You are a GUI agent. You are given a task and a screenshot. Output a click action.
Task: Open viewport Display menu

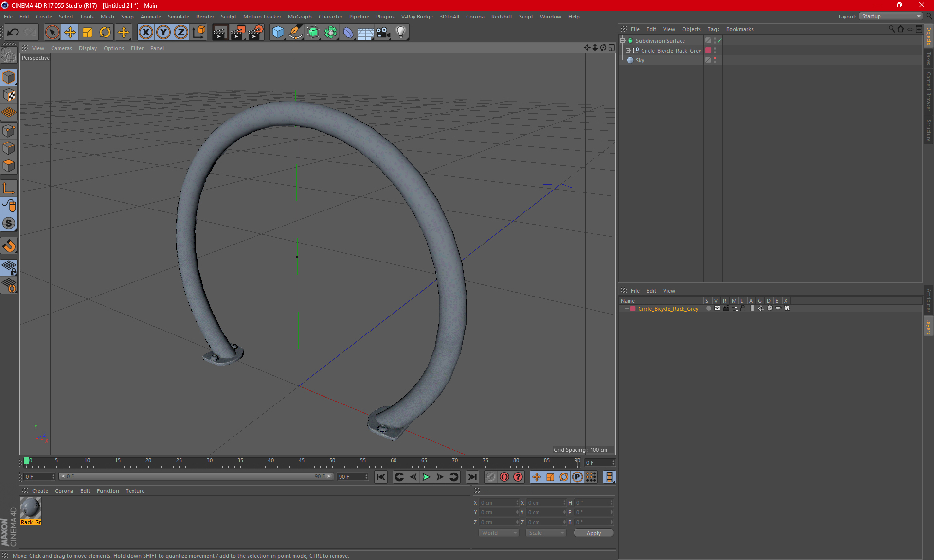[88, 48]
